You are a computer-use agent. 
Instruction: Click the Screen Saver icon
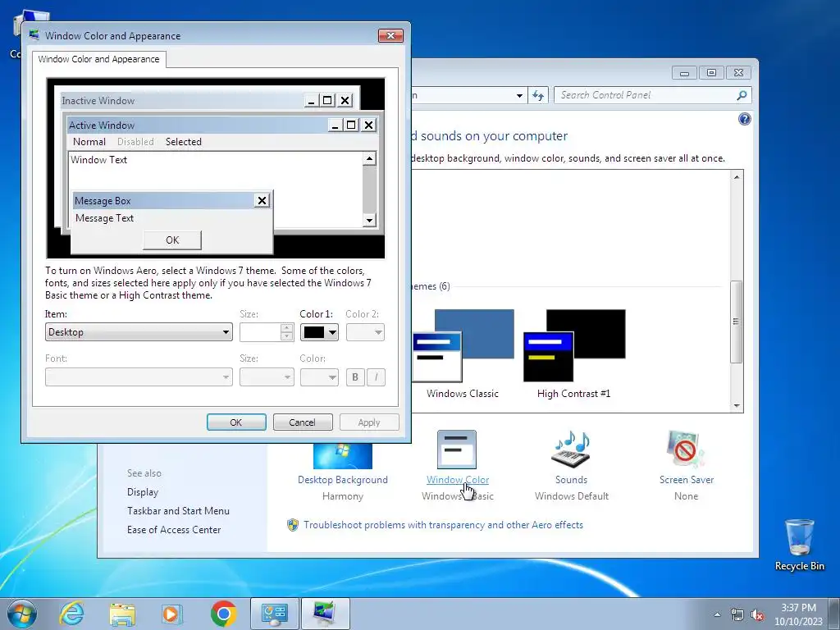coord(686,449)
